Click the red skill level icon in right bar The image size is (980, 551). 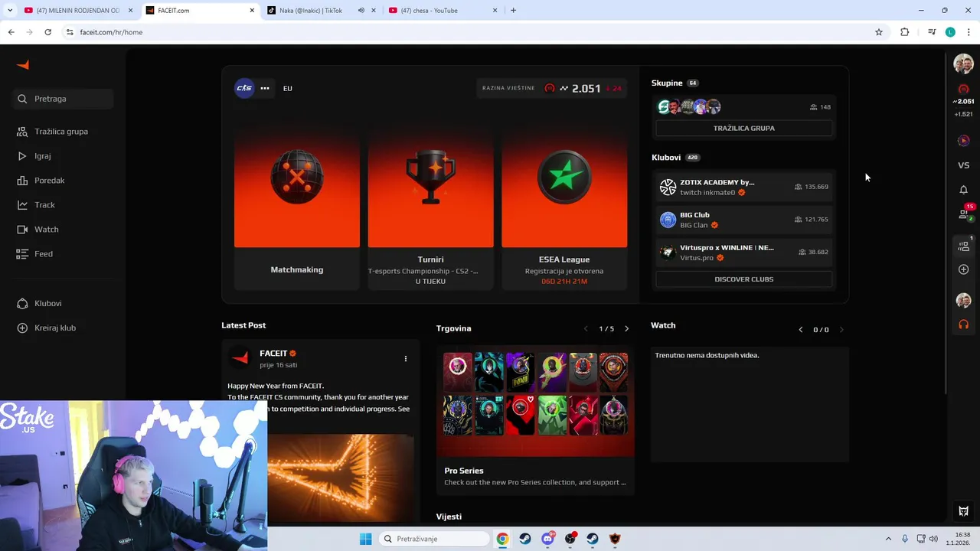pyautogui.click(x=963, y=90)
